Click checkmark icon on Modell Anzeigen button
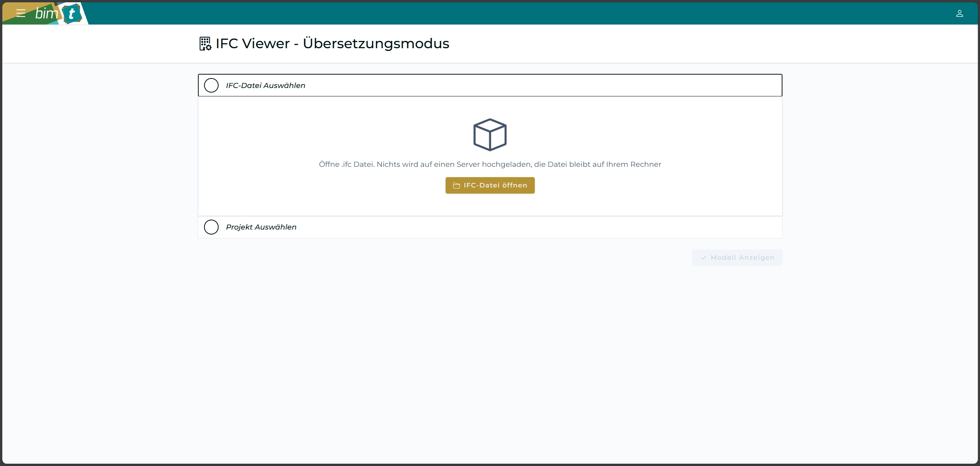980x466 pixels. (x=703, y=258)
